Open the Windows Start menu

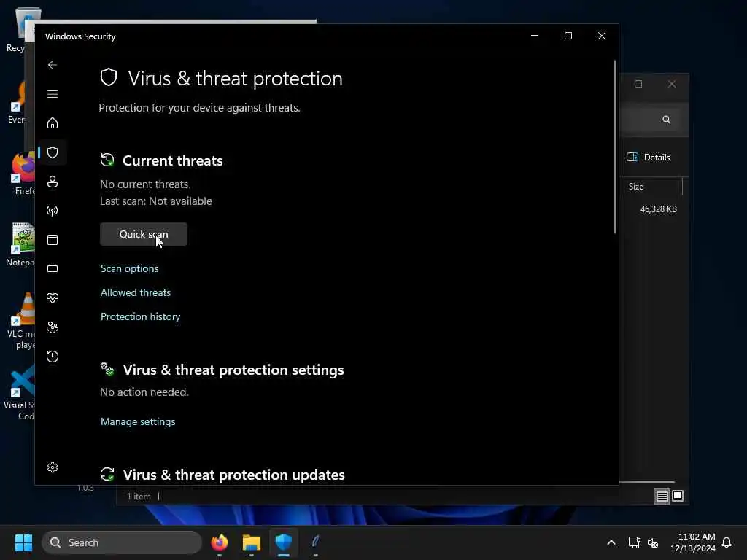click(x=23, y=542)
